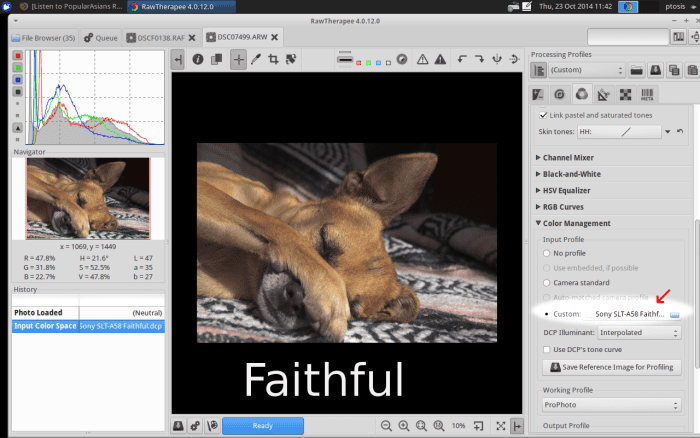Viewport: 700px width, 438px height.
Task: Switch to the Metadata tab
Action: pyautogui.click(x=647, y=96)
